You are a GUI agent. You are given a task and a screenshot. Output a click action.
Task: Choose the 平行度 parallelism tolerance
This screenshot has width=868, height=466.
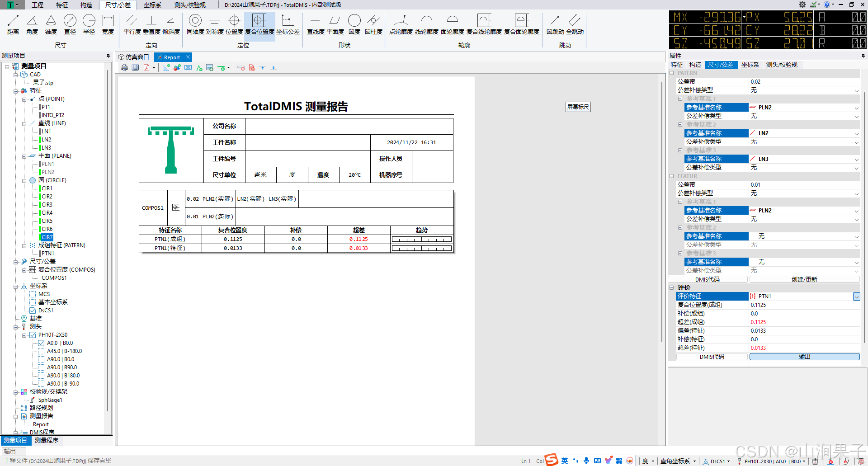pyautogui.click(x=132, y=24)
